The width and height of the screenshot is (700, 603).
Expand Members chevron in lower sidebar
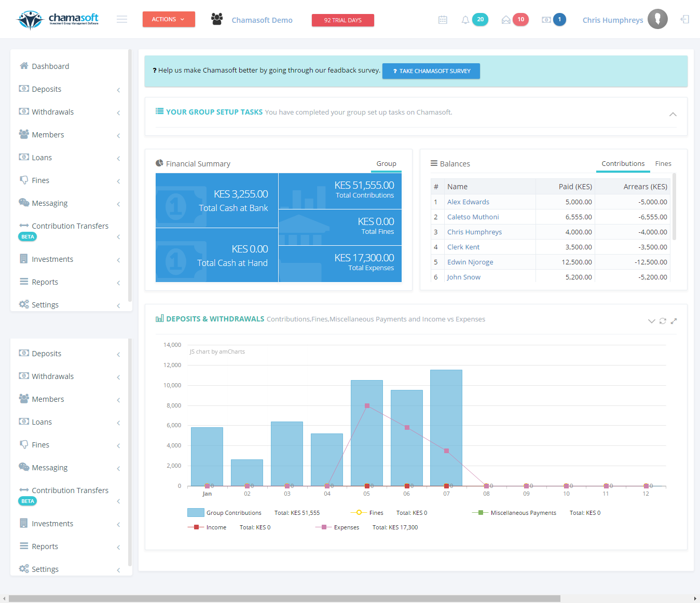pos(118,400)
